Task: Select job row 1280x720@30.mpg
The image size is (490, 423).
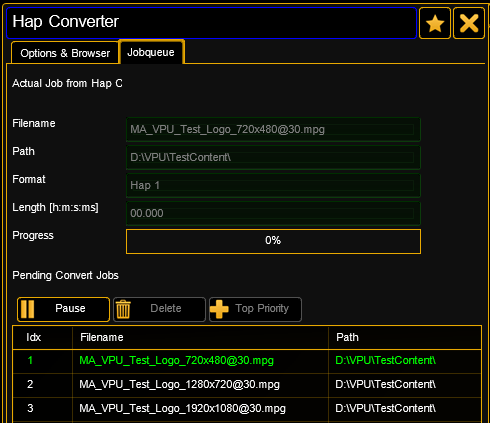Action: [247, 385]
